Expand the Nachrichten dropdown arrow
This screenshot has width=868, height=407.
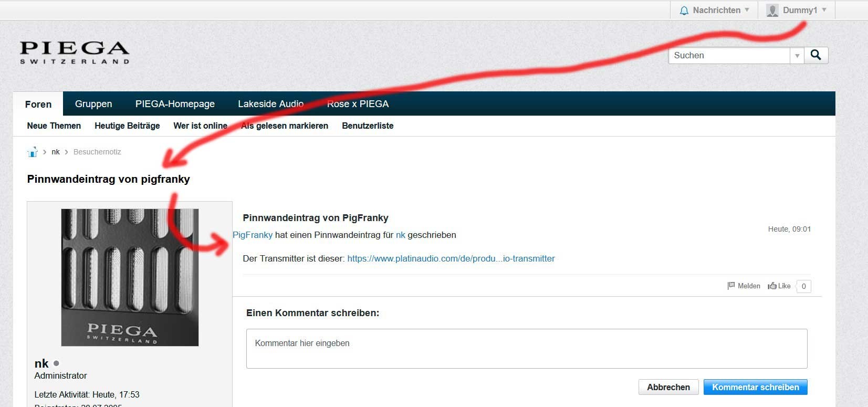click(x=747, y=10)
